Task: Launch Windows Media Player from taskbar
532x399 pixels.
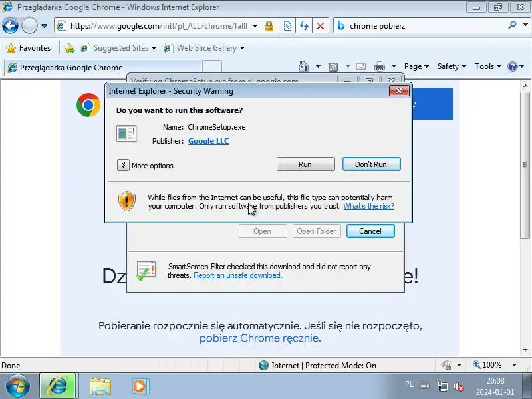Action: point(140,386)
